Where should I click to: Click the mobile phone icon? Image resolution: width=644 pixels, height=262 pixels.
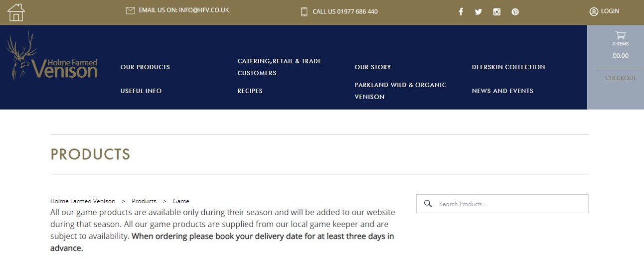click(304, 11)
